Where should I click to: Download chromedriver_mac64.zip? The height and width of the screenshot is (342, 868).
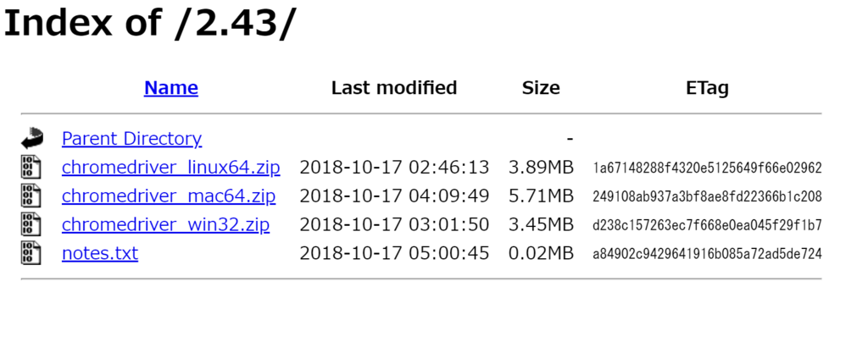tap(169, 196)
